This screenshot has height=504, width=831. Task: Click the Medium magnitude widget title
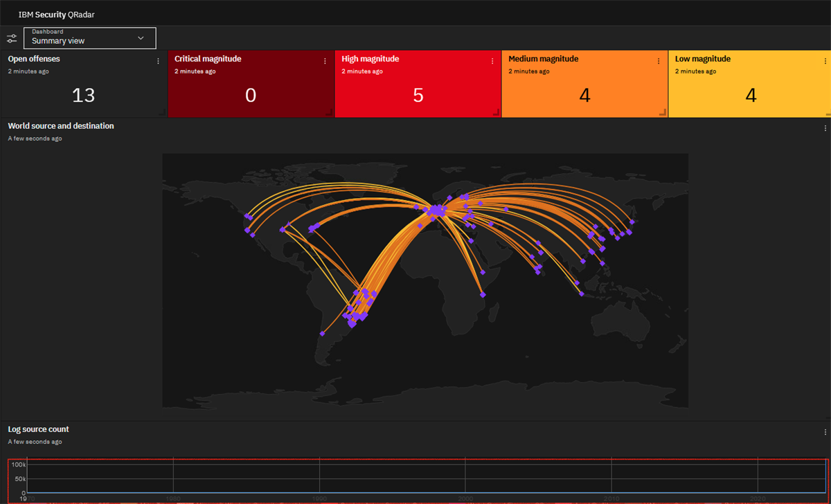coord(543,59)
